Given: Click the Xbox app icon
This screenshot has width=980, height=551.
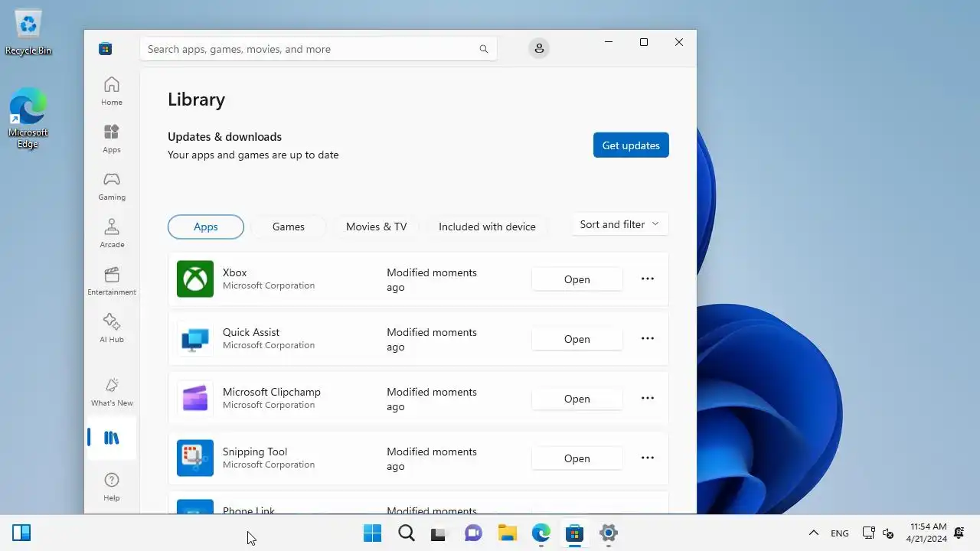Looking at the screenshot, I should (195, 279).
